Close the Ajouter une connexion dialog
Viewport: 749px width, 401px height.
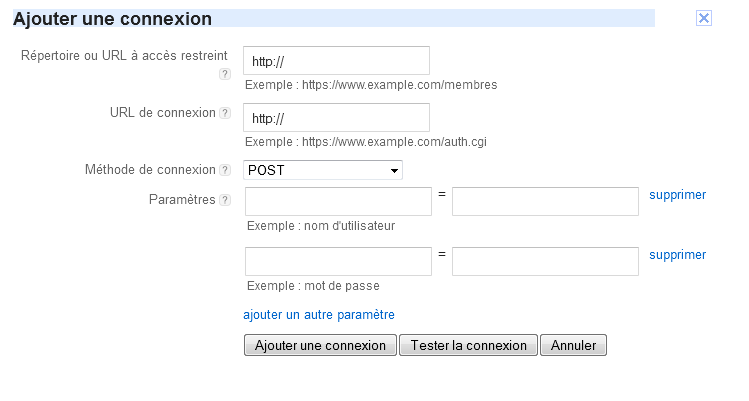tap(704, 18)
